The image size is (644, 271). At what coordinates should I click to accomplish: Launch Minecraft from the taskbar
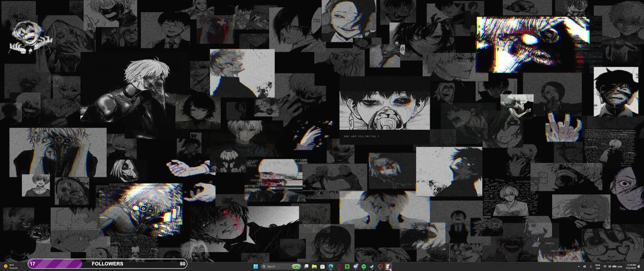point(347,266)
